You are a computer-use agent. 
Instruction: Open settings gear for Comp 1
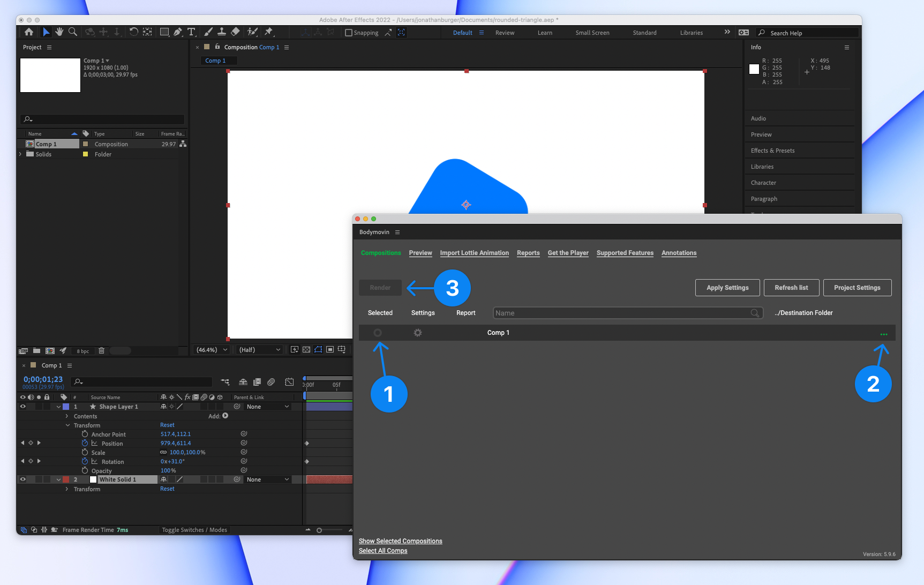(x=418, y=333)
